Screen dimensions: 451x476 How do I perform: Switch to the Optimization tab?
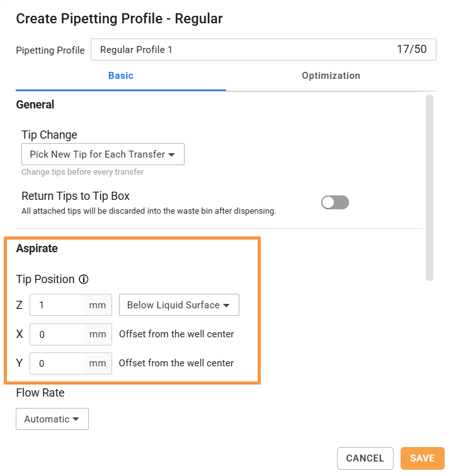[331, 76]
